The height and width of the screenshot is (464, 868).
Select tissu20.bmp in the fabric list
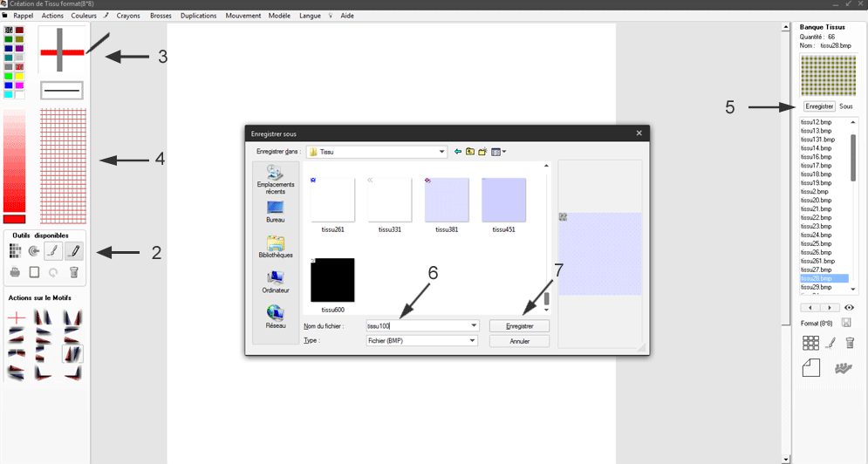(x=815, y=201)
